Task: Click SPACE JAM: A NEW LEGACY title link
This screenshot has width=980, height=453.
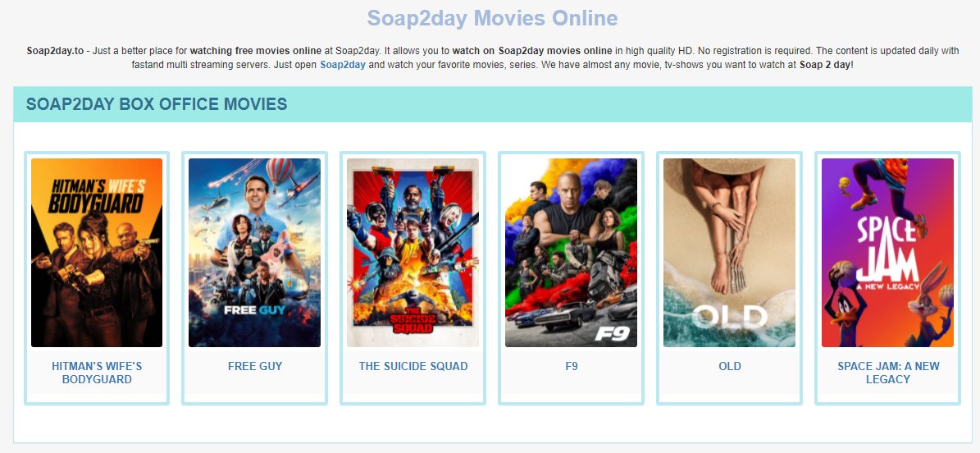Action: click(888, 373)
